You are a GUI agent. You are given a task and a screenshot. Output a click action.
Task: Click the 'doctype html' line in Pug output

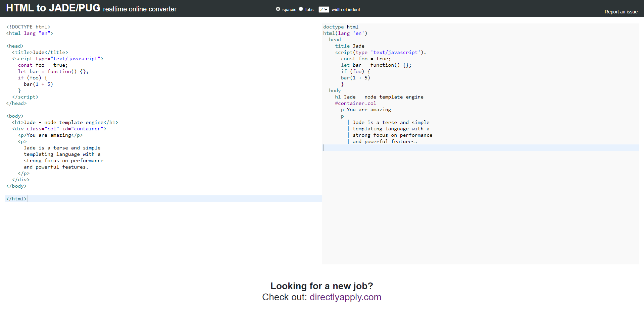coord(341,27)
